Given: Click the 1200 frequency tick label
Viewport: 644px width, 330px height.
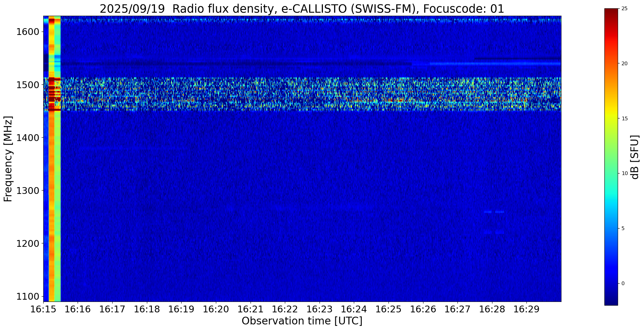Looking at the screenshot, I should [28, 243].
